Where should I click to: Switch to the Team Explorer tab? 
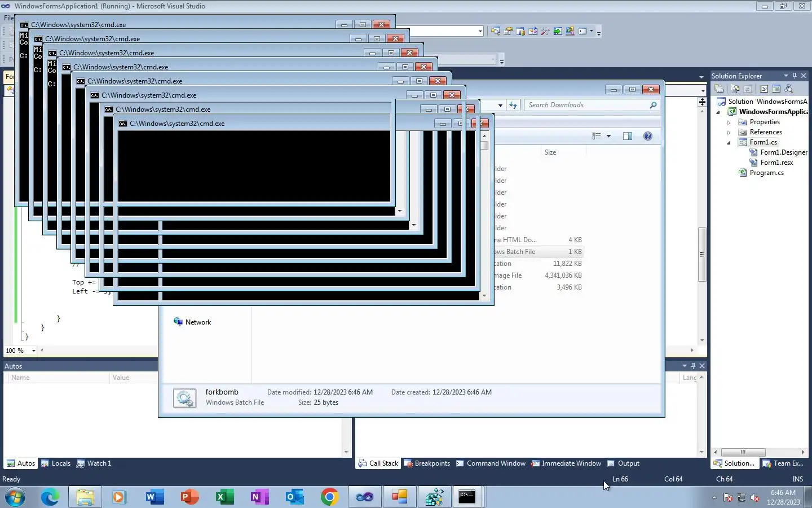coord(783,463)
